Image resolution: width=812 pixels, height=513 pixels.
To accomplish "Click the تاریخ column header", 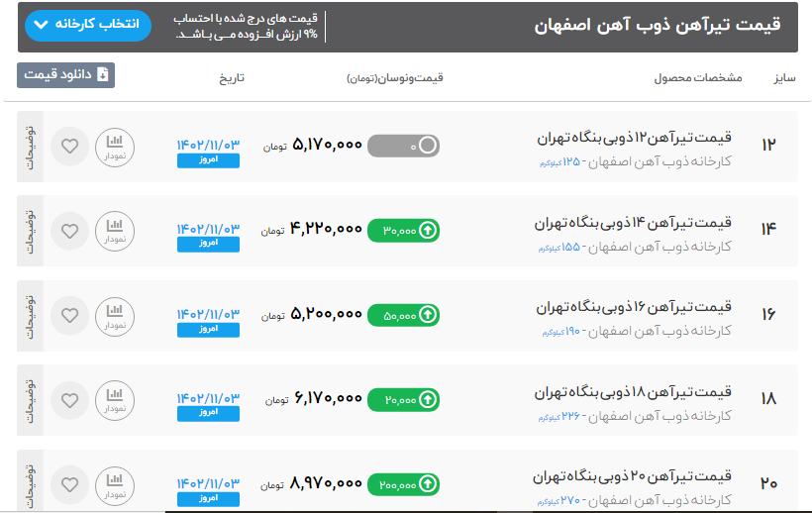I will tap(231, 77).
